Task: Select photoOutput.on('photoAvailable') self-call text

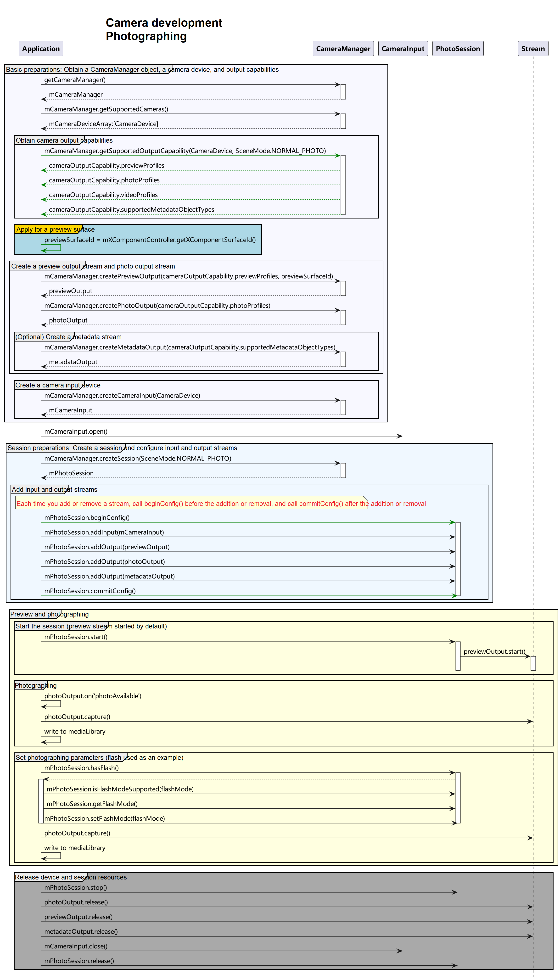Action: tap(93, 696)
